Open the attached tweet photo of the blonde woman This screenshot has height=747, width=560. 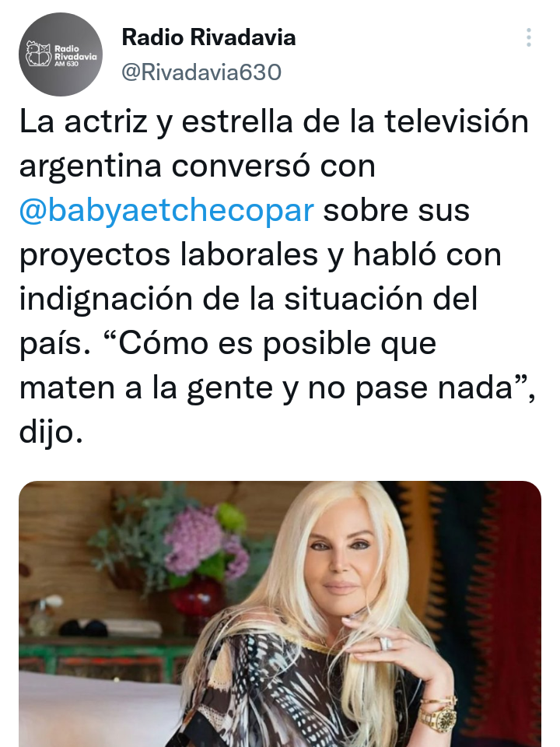280,614
